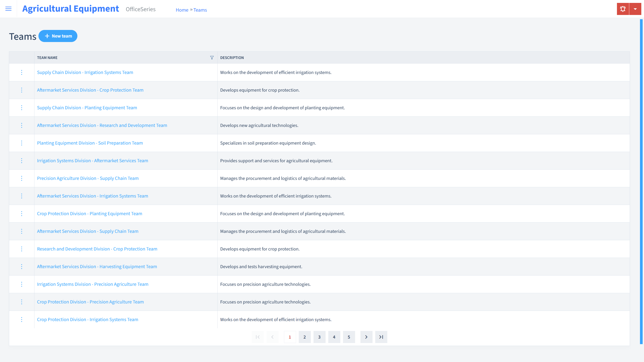
Task: Click the three-dot menu for Irrigation Systems Division
Action: tap(21, 160)
